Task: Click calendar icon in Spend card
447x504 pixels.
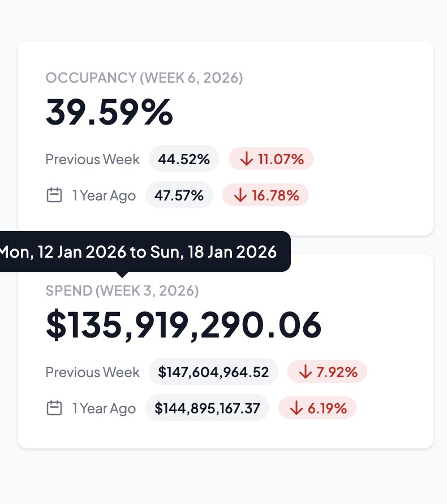Action: pos(54,408)
